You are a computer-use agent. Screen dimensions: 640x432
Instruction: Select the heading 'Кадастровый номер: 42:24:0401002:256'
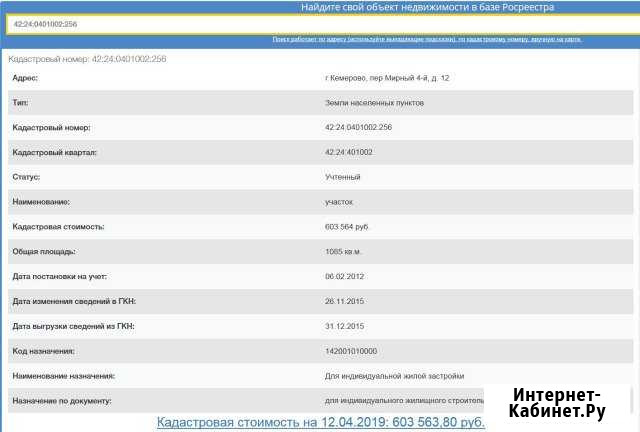87,59
